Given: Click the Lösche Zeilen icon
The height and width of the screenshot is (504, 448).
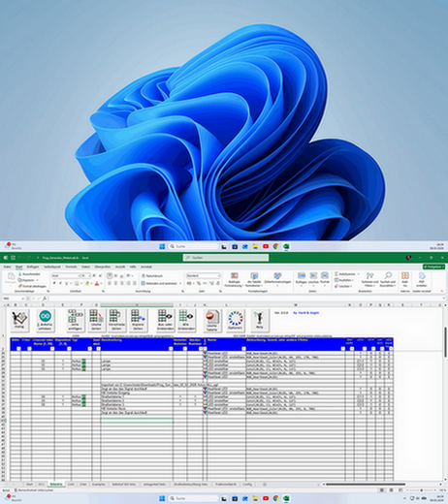Looking at the screenshot, I should coord(96,320).
